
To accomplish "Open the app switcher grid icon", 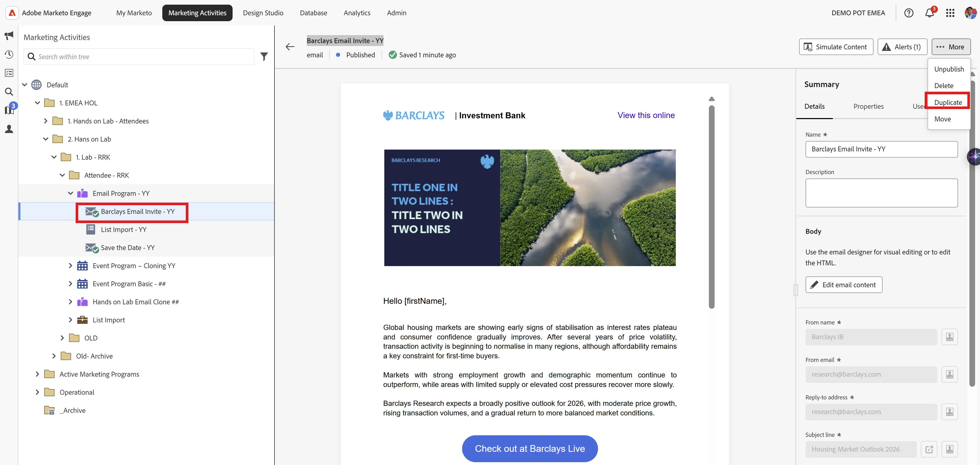I will point(950,13).
